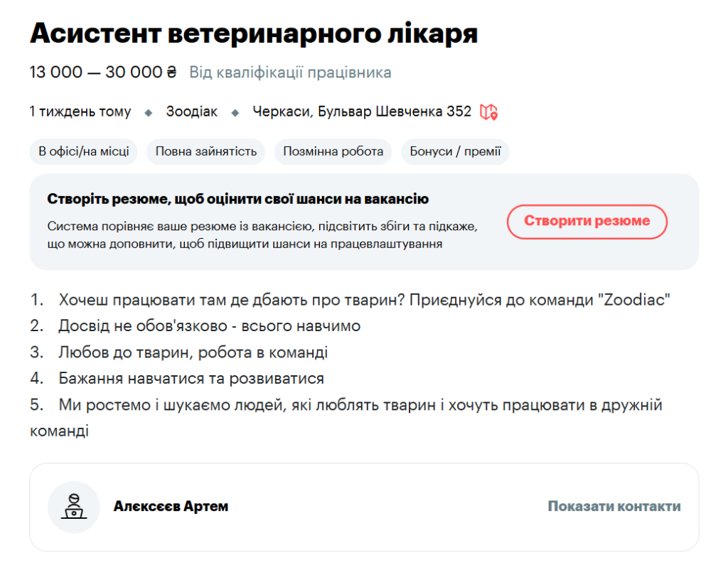The height and width of the screenshot is (565, 728).
Task: Click the recruiter name 'Алєксєєв Артем'
Action: tap(171, 506)
